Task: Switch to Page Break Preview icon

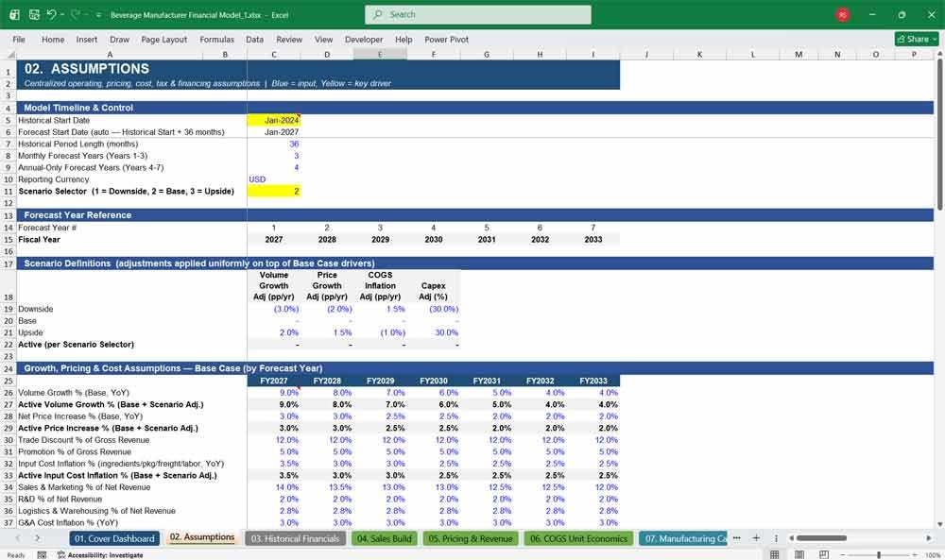Action: point(823,554)
